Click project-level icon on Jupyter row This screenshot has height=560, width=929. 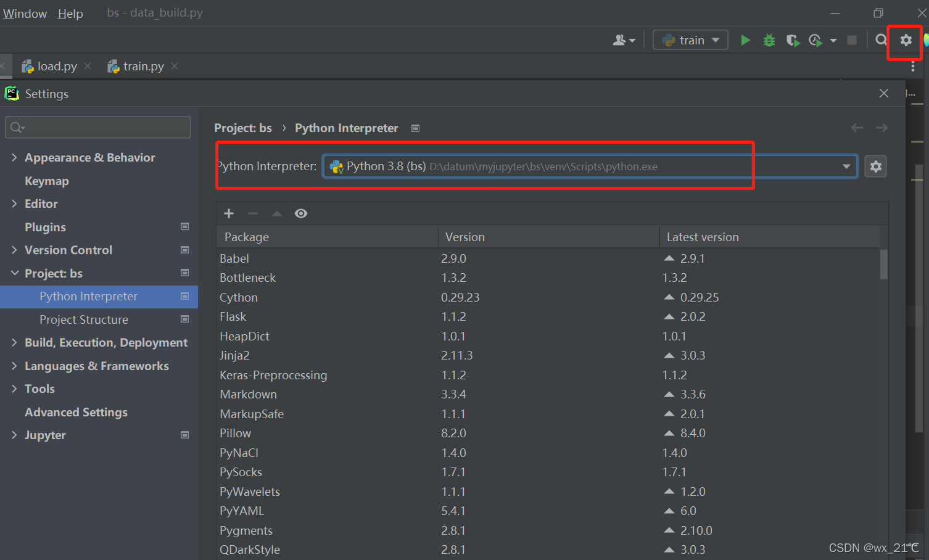[x=184, y=435]
